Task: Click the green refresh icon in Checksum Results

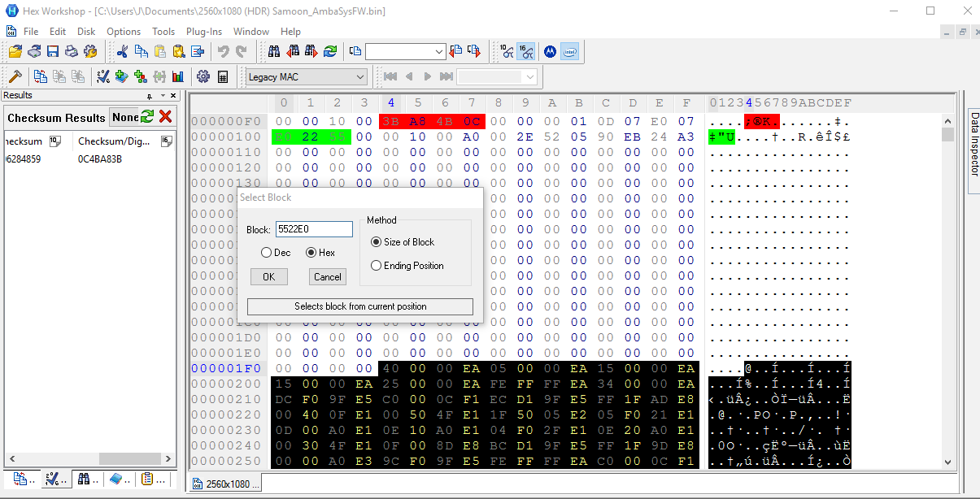Action: coord(147,117)
